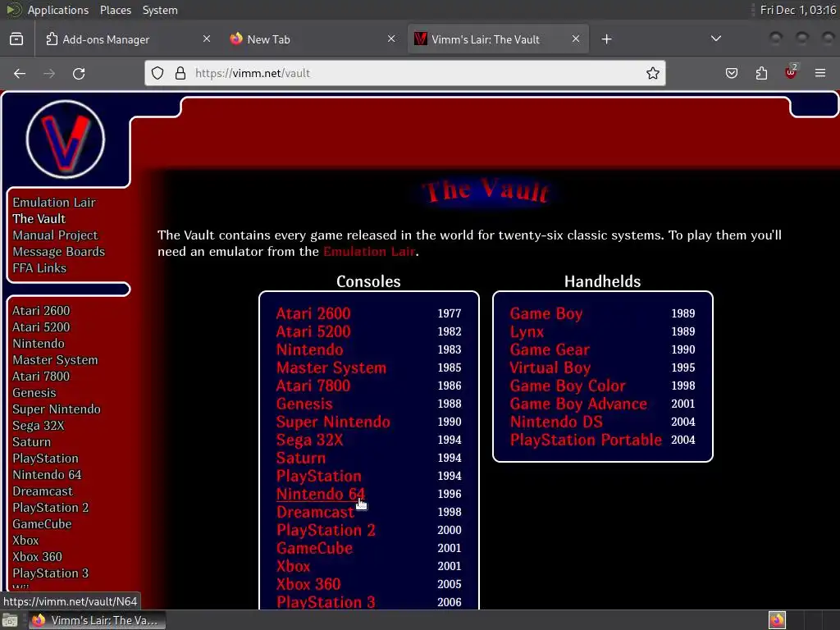Open Game Gear in the Handhelds list
This screenshot has height=630, width=840.
click(x=550, y=349)
